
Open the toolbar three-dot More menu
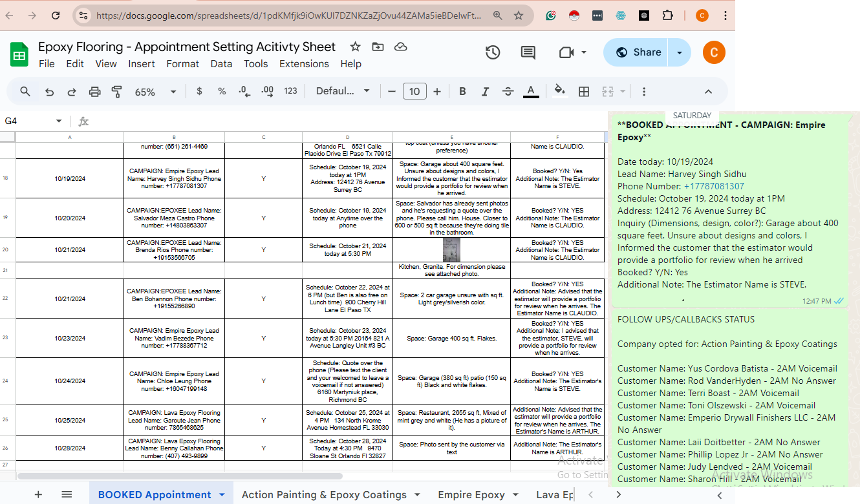(644, 92)
